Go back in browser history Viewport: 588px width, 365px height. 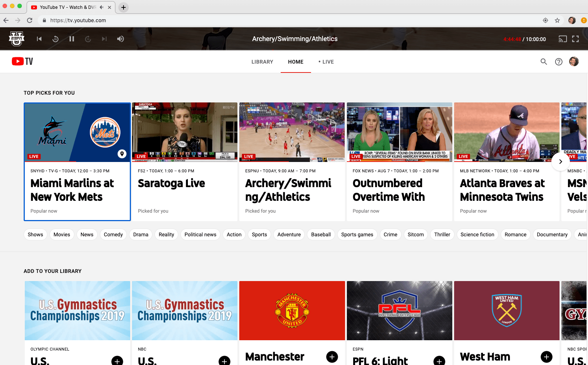point(6,20)
